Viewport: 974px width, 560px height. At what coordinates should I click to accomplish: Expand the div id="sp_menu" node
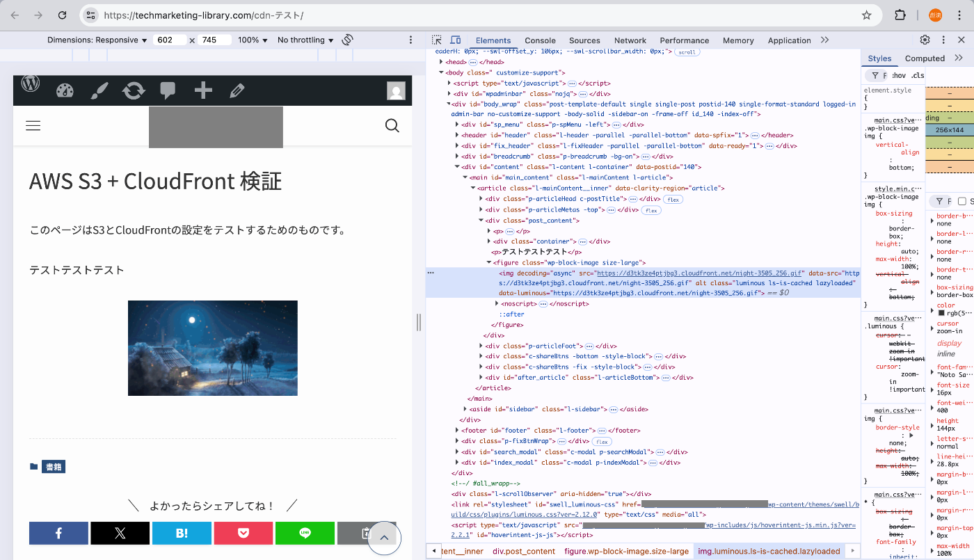(457, 125)
